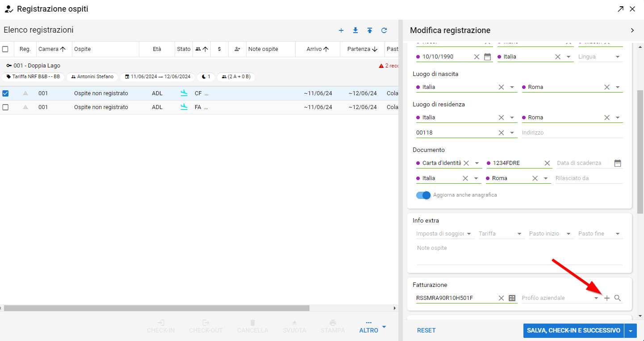Open the Carta d'identità document type dropdown
The height and width of the screenshot is (341, 644).
coord(477,163)
